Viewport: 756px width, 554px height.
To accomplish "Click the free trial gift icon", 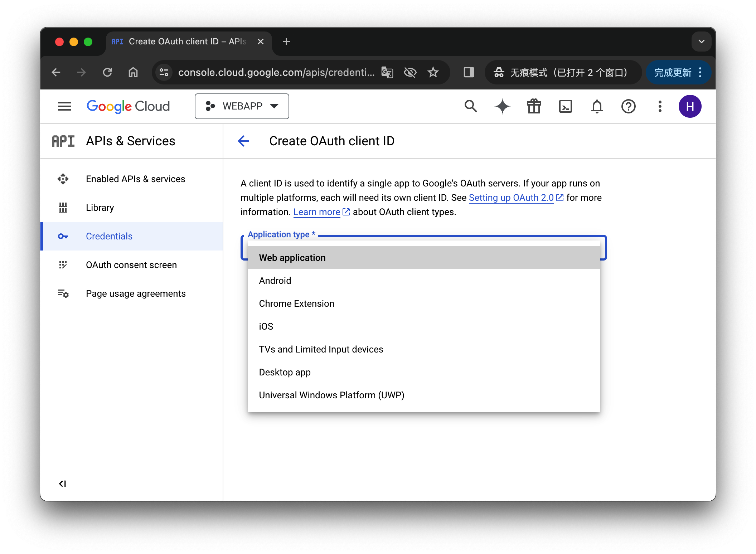I will point(534,106).
